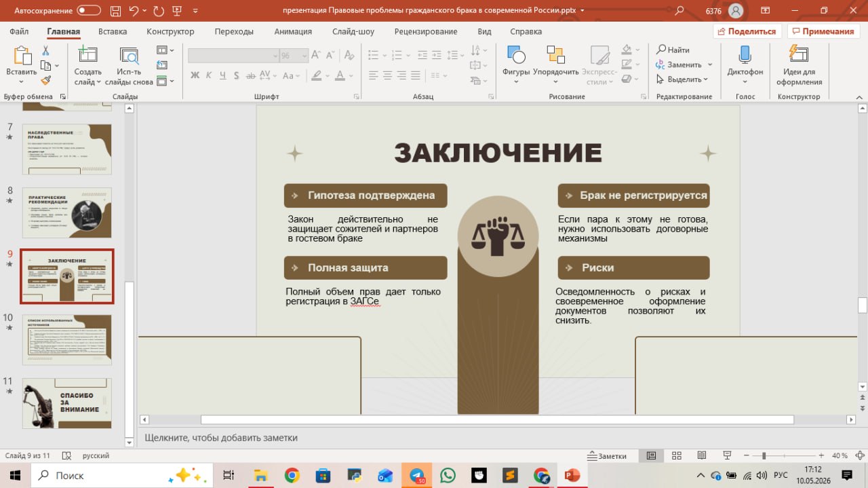868x488 pixels.
Task: Switch to the Рецензирование tab
Action: pos(427,31)
